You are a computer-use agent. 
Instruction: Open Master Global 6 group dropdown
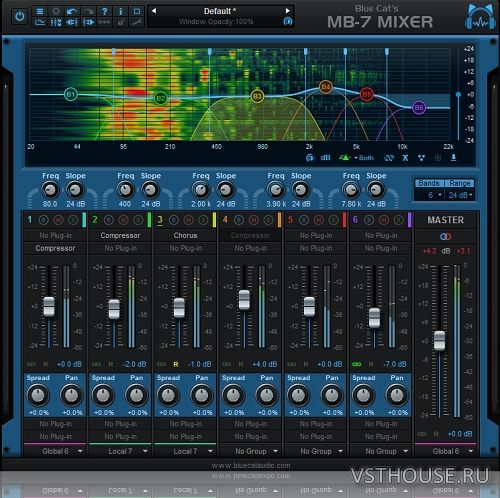pyautogui.click(x=446, y=451)
